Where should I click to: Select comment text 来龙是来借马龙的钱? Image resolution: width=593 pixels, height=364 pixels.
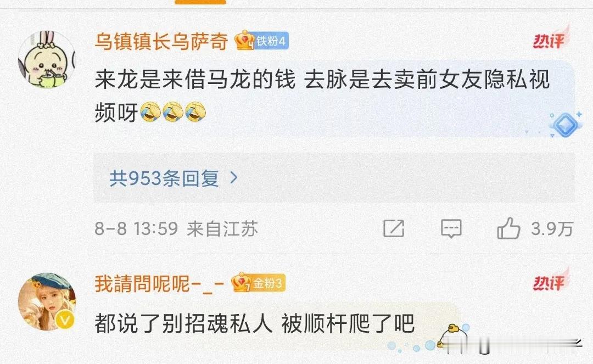[x=194, y=80]
